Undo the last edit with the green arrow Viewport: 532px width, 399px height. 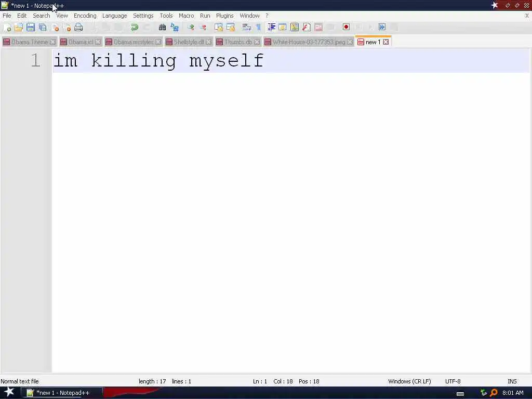point(135,28)
